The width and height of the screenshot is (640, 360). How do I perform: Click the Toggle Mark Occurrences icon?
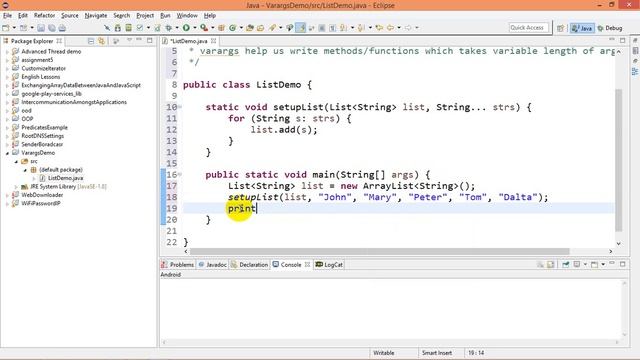pyautogui.click(x=301, y=28)
